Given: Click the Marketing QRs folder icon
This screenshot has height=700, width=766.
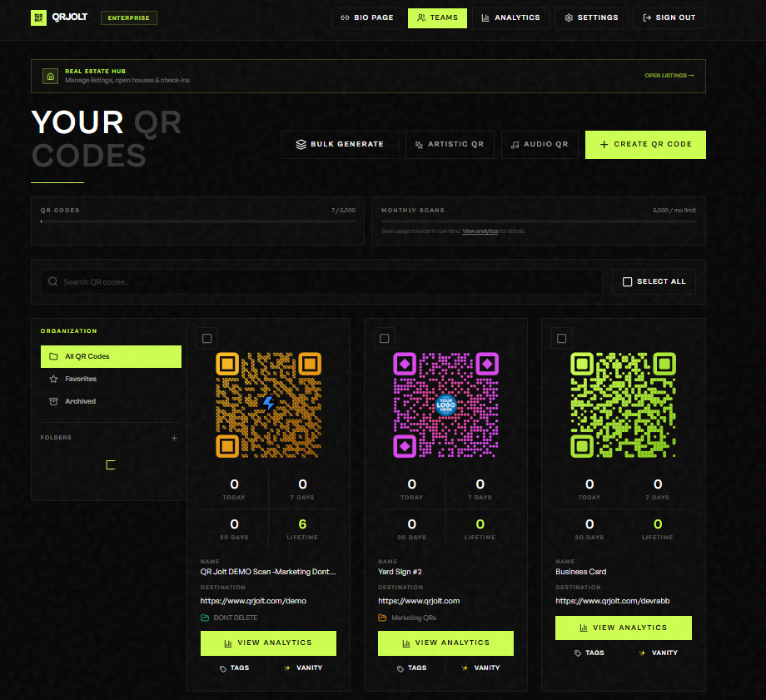Looking at the screenshot, I should point(382,618).
